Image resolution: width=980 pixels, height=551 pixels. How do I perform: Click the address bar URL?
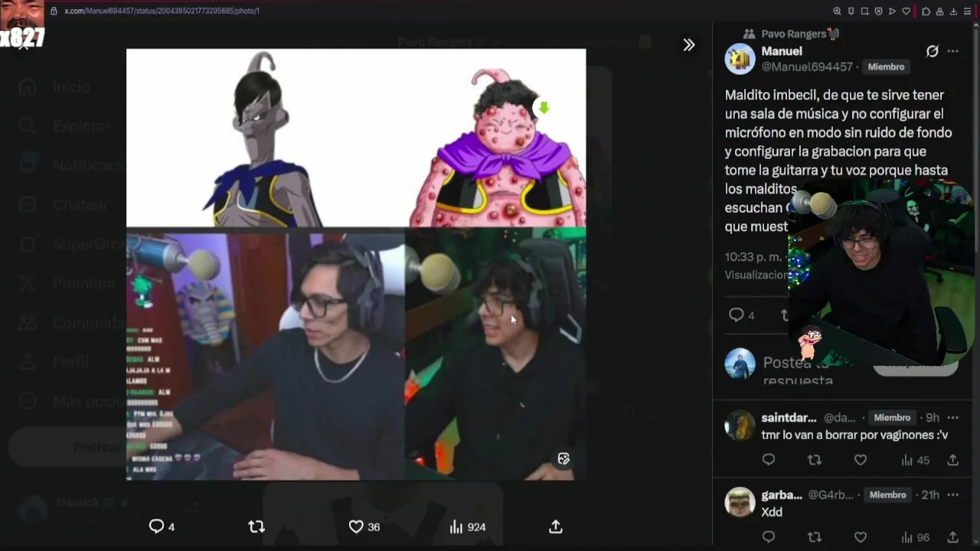(162, 11)
